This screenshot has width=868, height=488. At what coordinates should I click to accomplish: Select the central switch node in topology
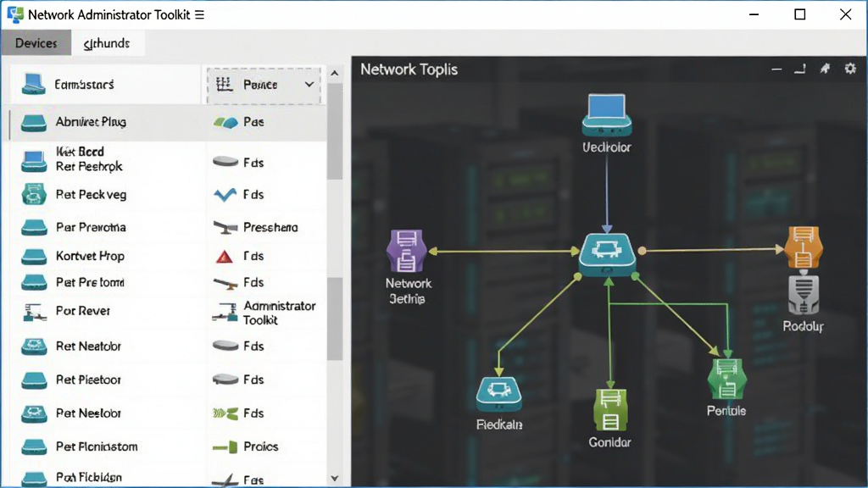(x=607, y=254)
